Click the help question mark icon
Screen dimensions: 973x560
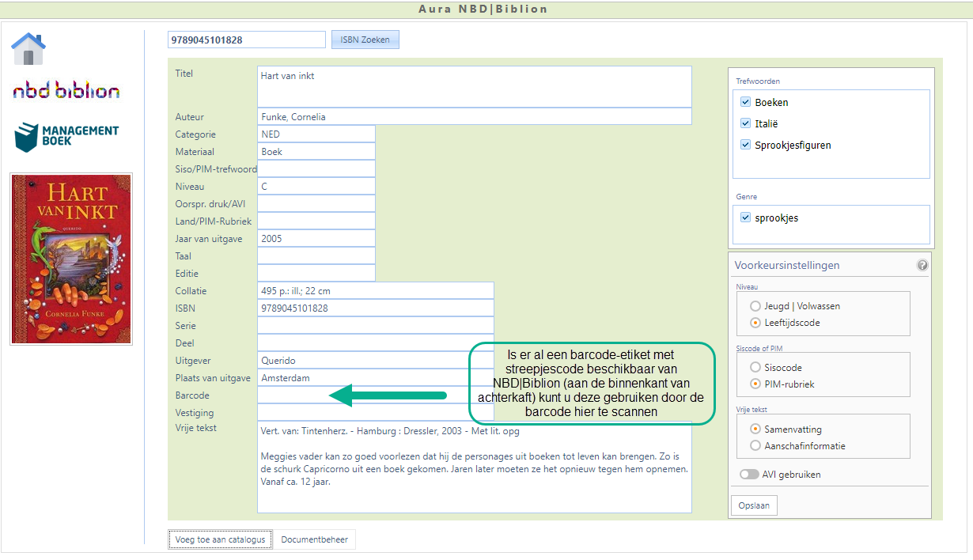[x=922, y=266]
